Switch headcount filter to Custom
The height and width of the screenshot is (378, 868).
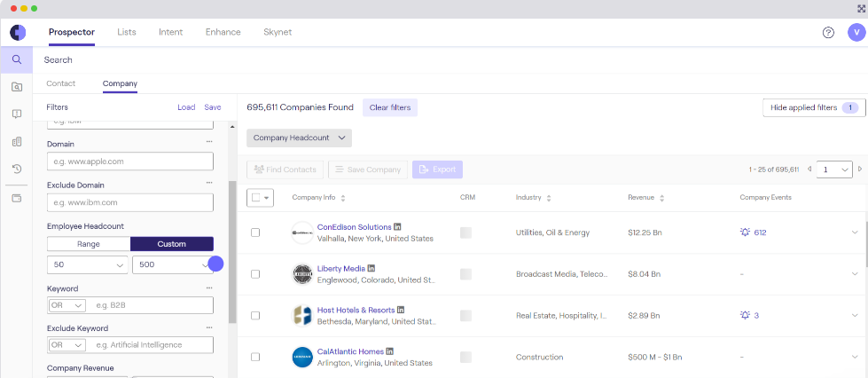point(172,244)
